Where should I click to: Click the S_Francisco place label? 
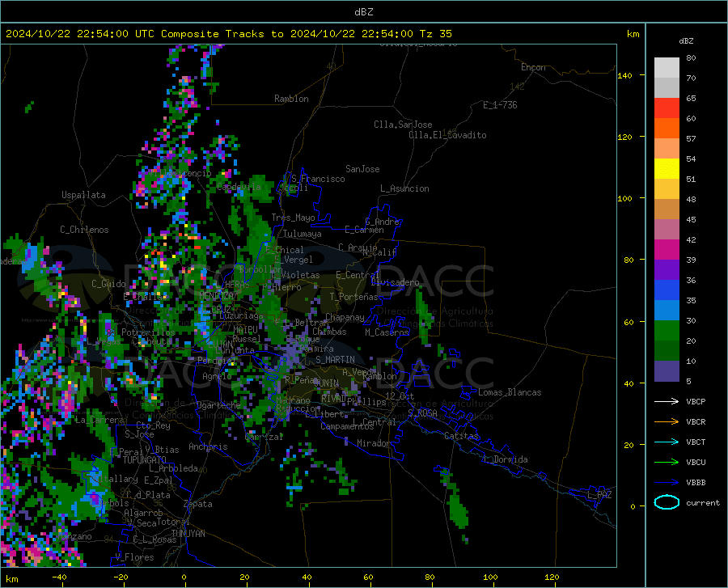[318, 179]
